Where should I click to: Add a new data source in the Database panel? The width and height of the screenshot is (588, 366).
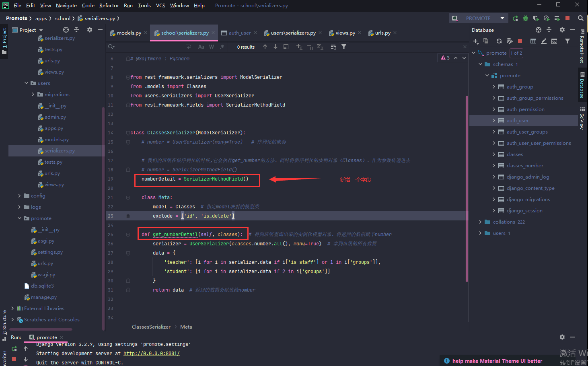tap(476, 41)
